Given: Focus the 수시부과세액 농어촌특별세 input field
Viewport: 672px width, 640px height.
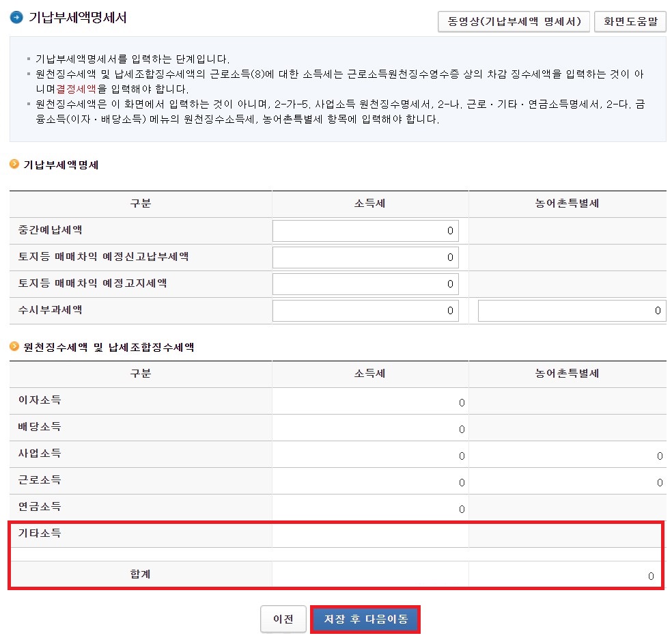Looking at the screenshot, I should click(572, 311).
